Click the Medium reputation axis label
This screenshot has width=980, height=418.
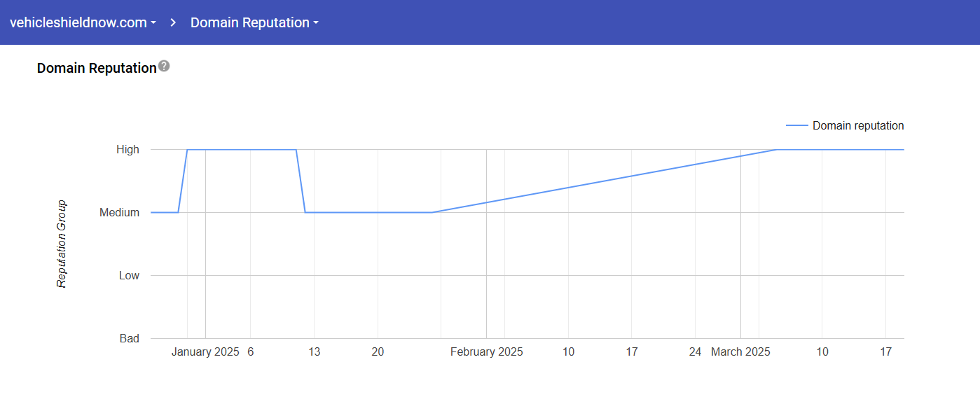[119, 212]
